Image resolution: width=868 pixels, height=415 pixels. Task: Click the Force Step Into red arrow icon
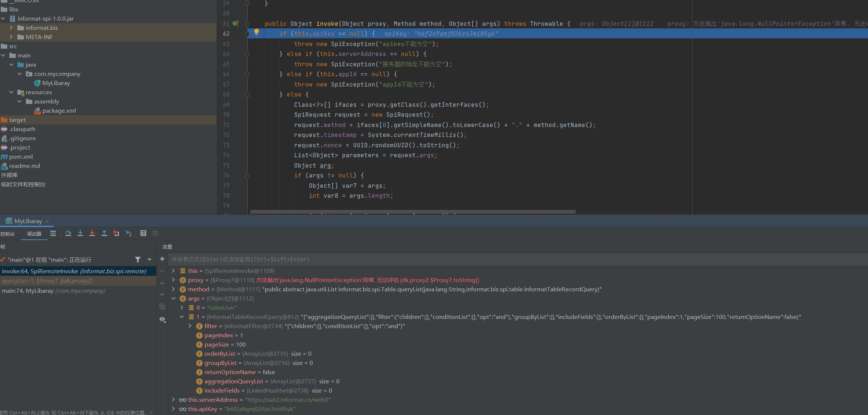pos(92,233)
